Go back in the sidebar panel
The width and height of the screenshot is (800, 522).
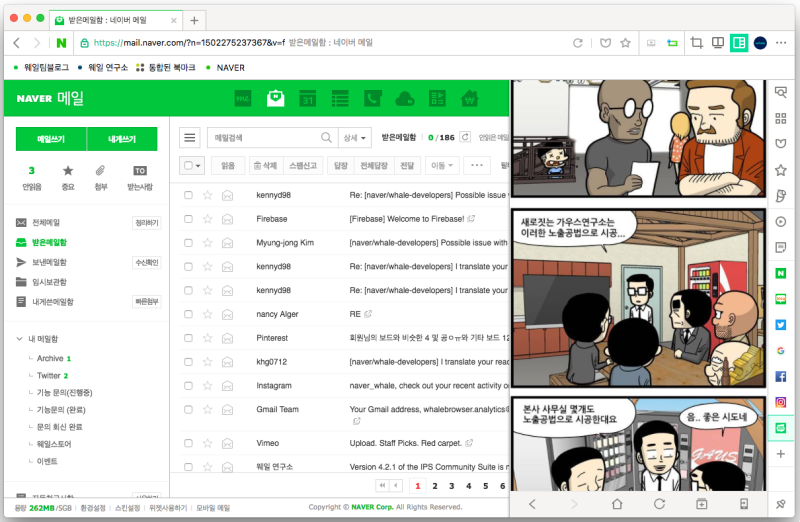click(532, 504)
